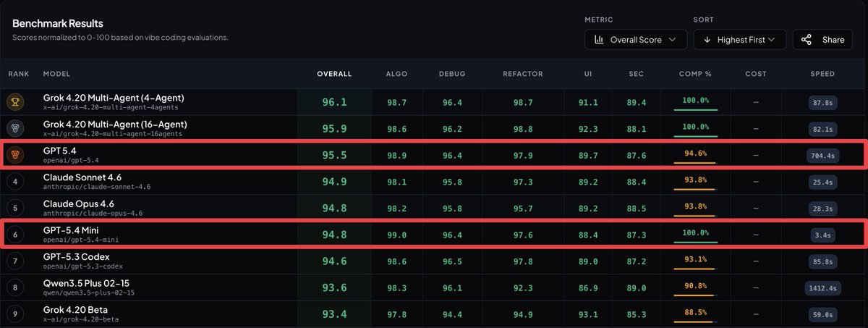Click the 28.3s speed badge for Claude Opus
The height and width of the screenshot is (328, 868).
click(822, 208)
